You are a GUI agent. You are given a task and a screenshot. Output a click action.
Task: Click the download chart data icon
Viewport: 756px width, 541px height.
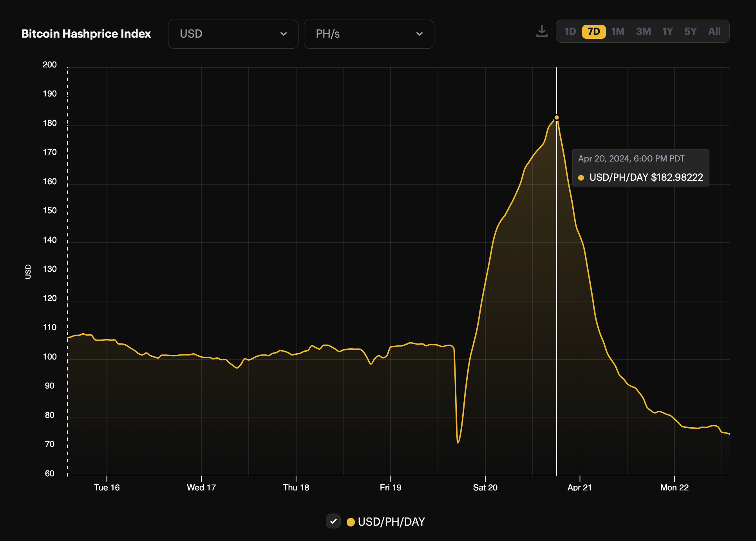542,31
